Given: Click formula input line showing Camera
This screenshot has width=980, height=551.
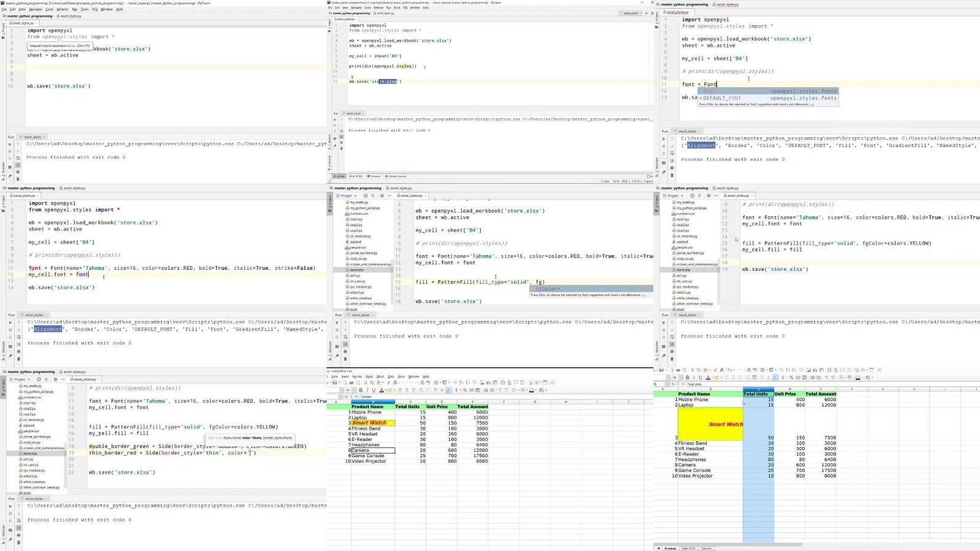Looking at the screenshot, I should [x=507, y=397].
